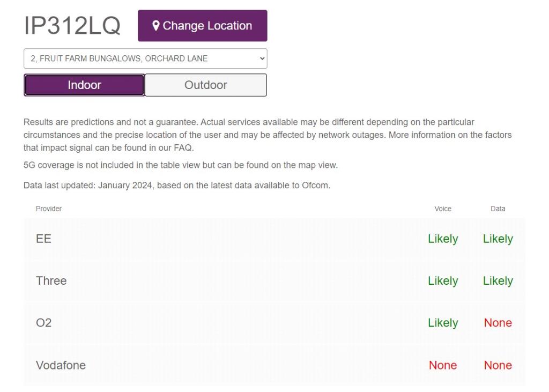
Task: Click the IP312LQ postcode heading
Action: 72,26
